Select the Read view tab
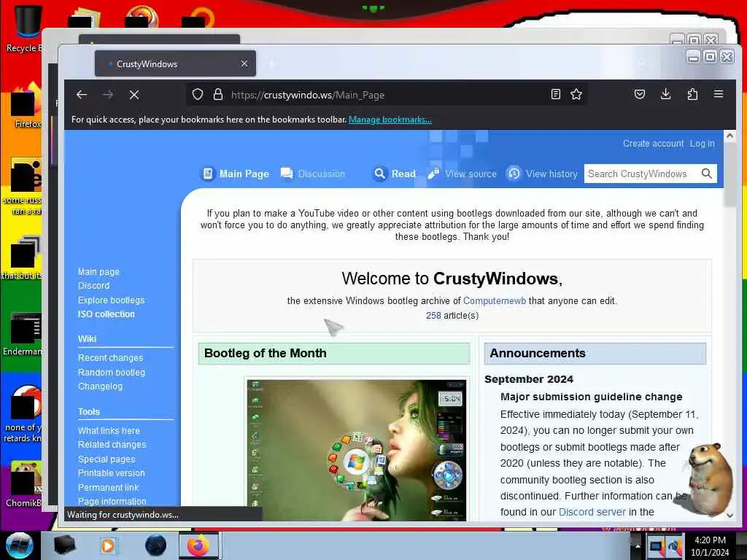The image size is (747, 560). click(395, 174)
